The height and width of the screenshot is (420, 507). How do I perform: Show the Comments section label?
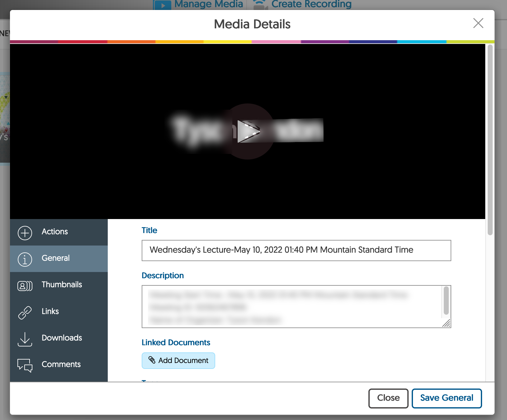[x=61, y=364]
